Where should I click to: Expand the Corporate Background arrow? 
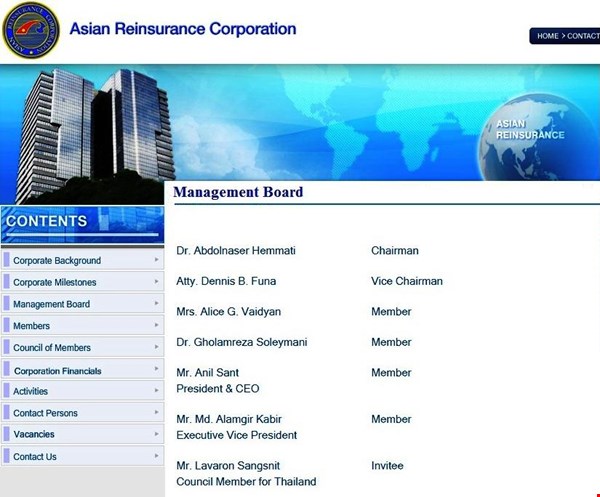[157, 259]
